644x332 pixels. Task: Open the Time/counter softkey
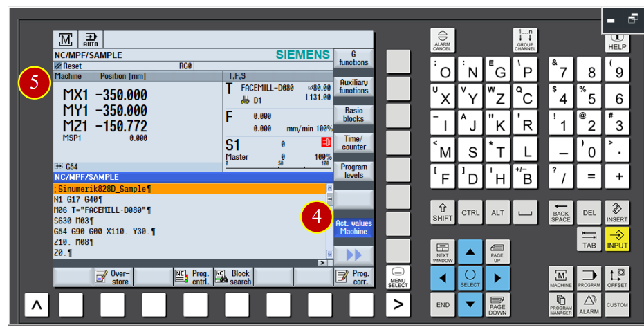(x=353, y=142)
